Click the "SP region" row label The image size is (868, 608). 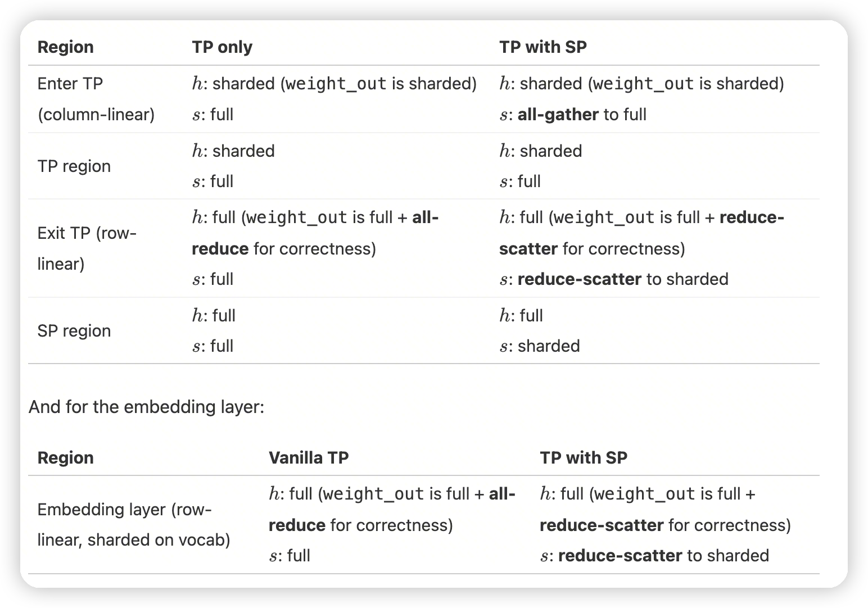tap(74, 330)
